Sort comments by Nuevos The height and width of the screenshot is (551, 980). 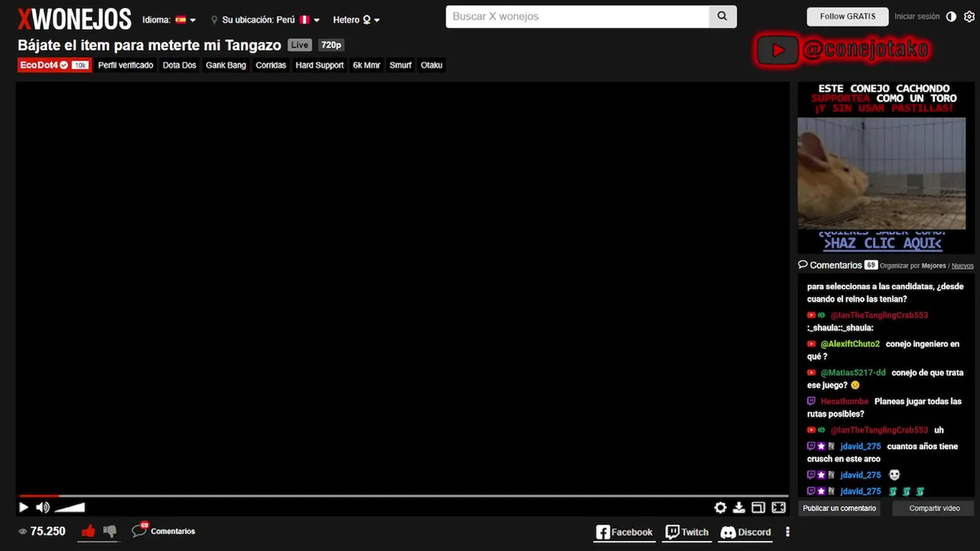[962, 266]
